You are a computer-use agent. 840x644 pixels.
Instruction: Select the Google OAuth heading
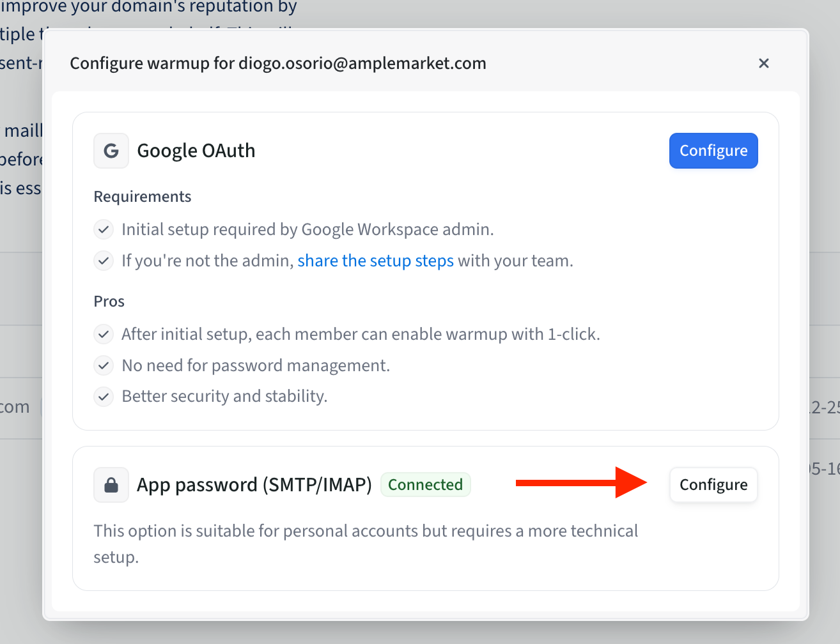point(196,151)
